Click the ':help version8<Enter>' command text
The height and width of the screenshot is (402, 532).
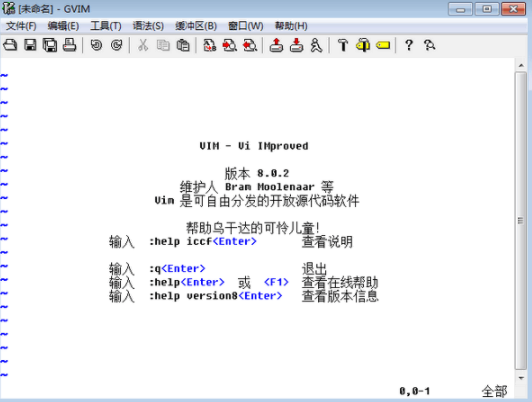[216, 296]
